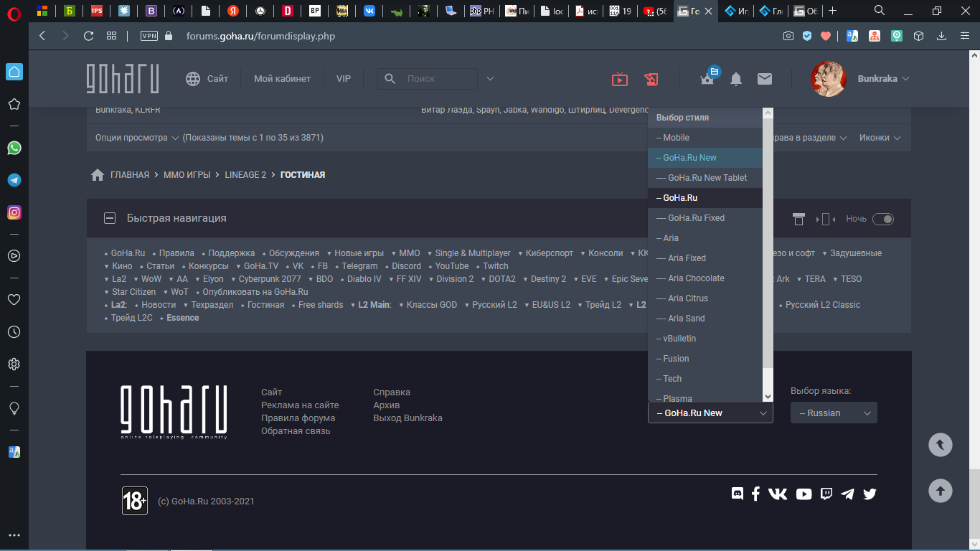
Task: Go to home via house breadcrumb icon
Action: pos(98,175)
